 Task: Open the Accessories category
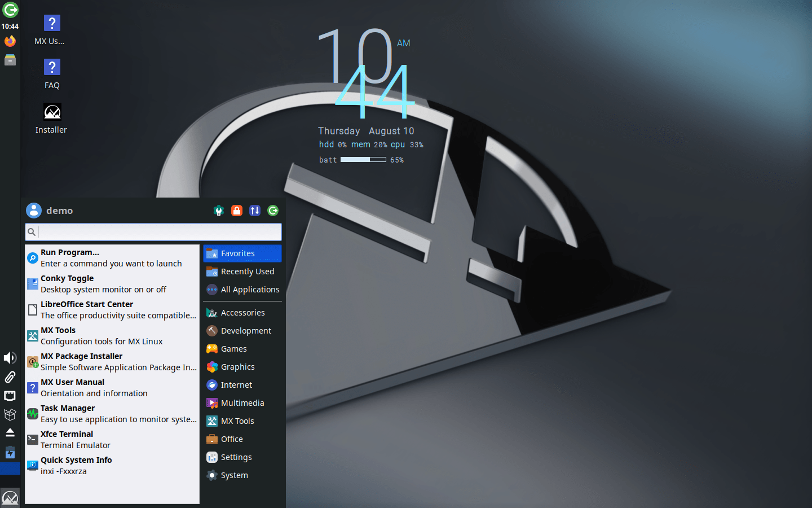click(242, 313)
